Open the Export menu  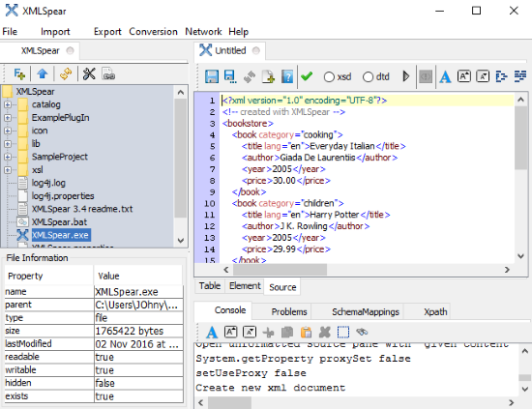107,32
